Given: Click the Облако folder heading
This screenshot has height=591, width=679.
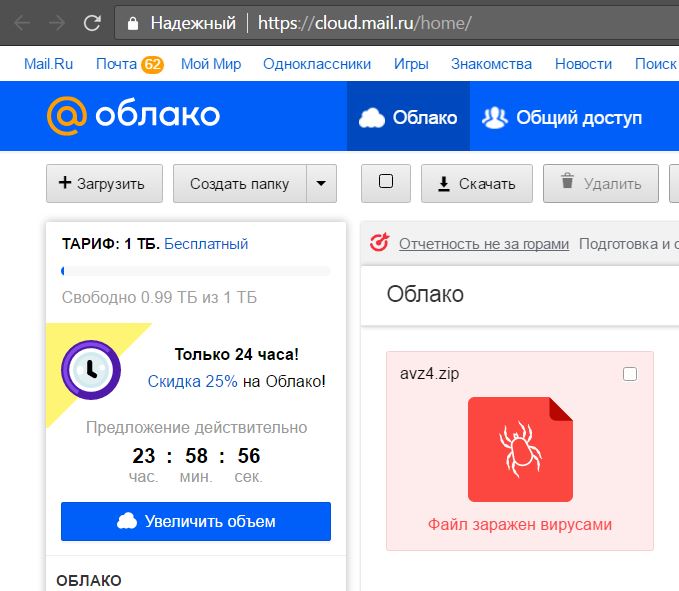Looking at the screenshot, I should point(425,294).
